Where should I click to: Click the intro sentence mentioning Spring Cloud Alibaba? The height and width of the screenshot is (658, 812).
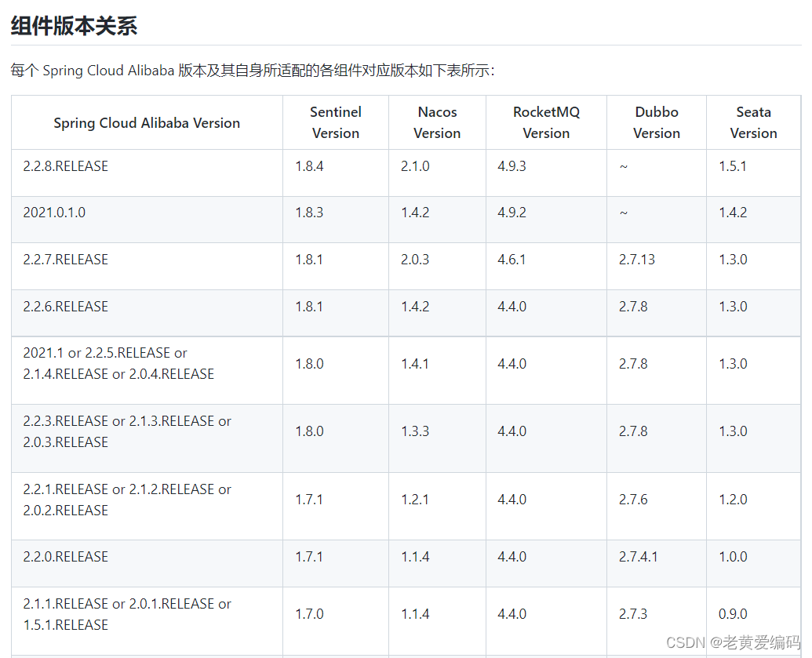253,71
